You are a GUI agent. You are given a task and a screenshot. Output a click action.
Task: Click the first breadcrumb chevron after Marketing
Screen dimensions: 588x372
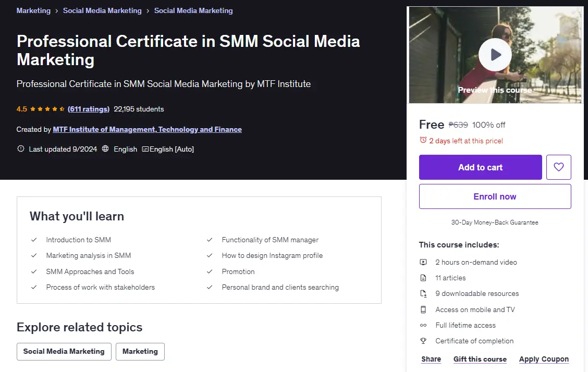(x=57, y=11)
